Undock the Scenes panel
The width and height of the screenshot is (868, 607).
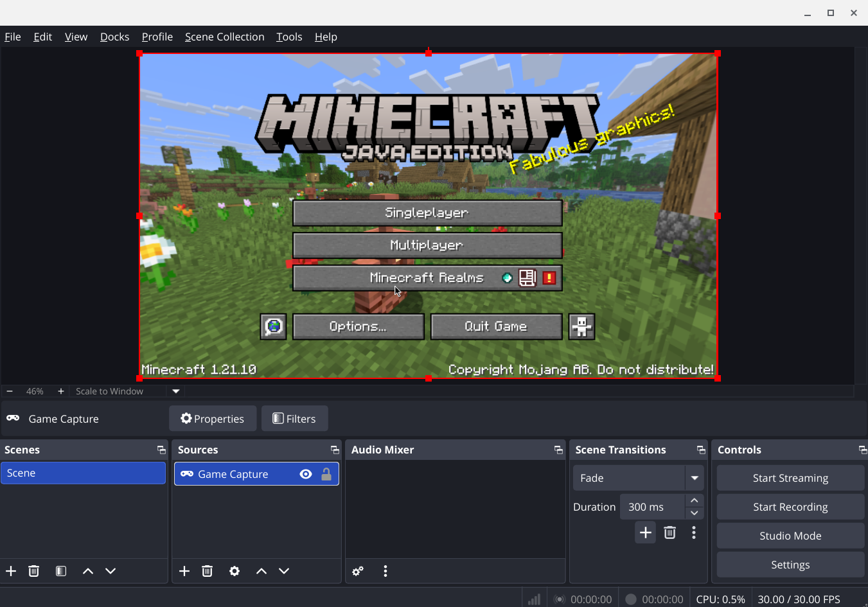(x=161, y=450)
